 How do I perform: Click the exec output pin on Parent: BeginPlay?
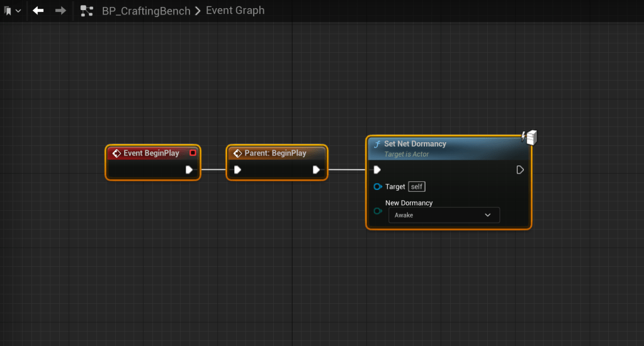[x=316, y=170]
